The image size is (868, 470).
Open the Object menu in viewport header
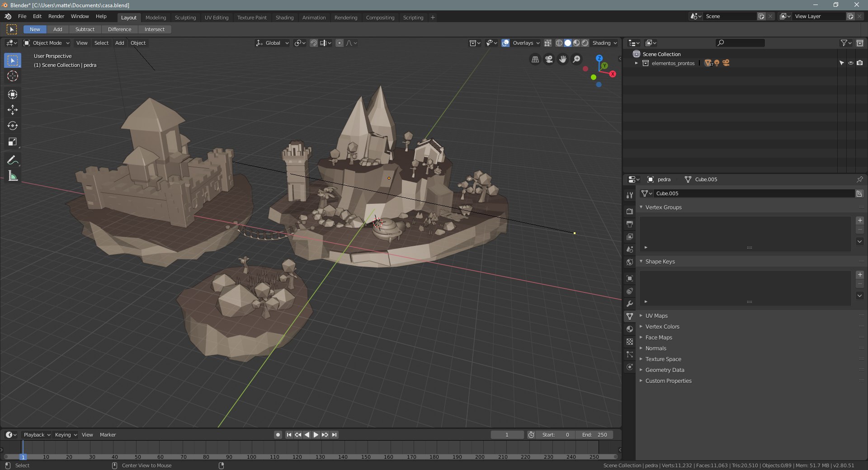pyautogui.click(x=138, y=43)
